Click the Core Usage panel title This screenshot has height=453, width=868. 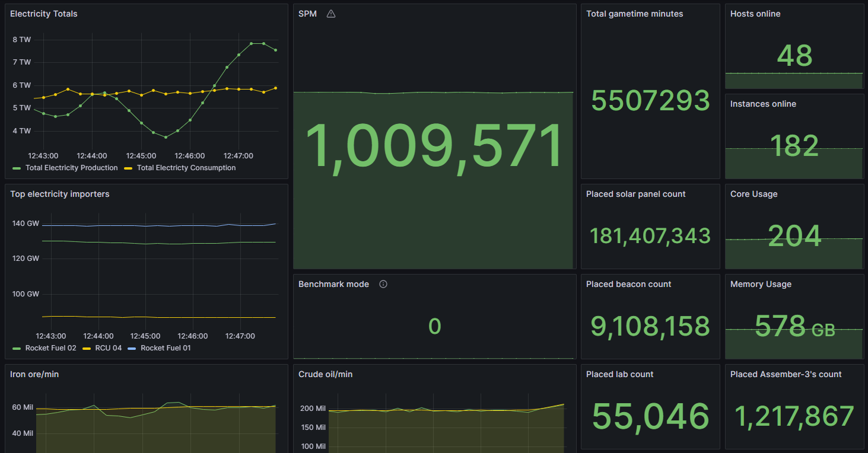[x=753, y=194]
